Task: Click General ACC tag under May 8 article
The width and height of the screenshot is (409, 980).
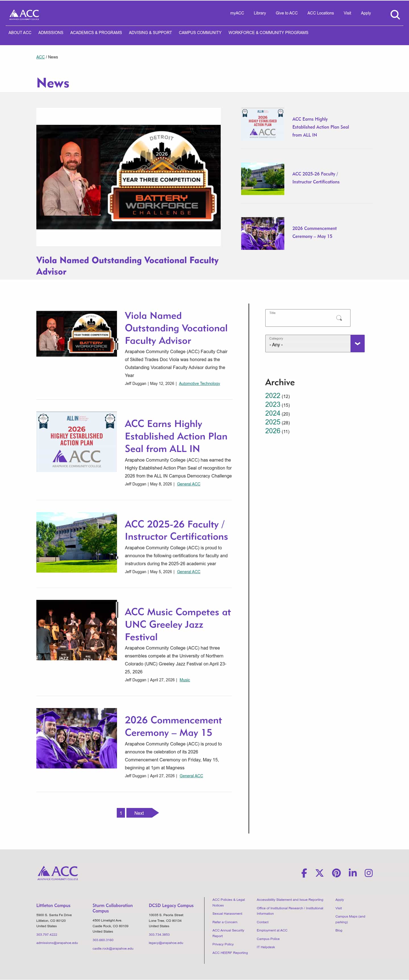Action: [x=188, y=484]
